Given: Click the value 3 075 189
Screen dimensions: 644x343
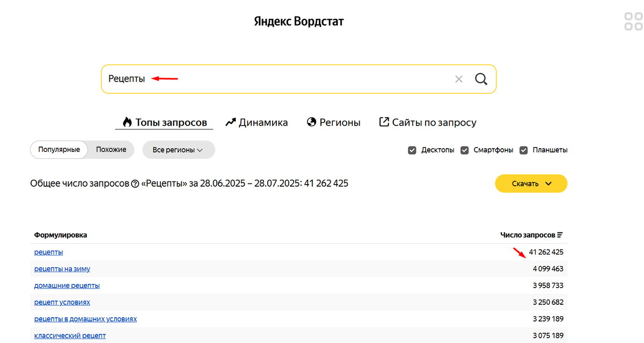Looking at the screenshot, I should [548, 335].
